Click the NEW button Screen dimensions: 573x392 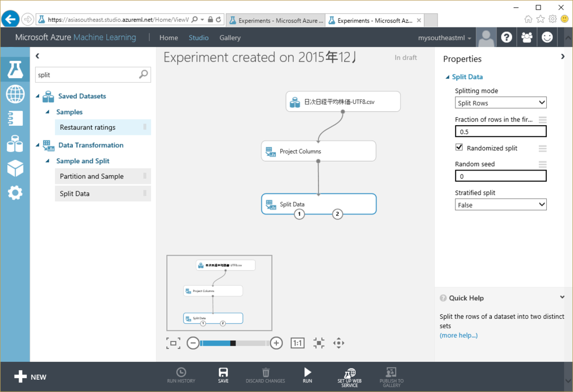pyautogui.click(x=30, y=377)
